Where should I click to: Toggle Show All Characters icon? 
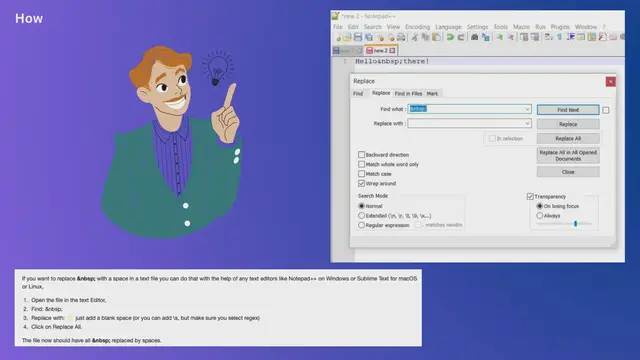pyautogui.click(x=560, y=38)
